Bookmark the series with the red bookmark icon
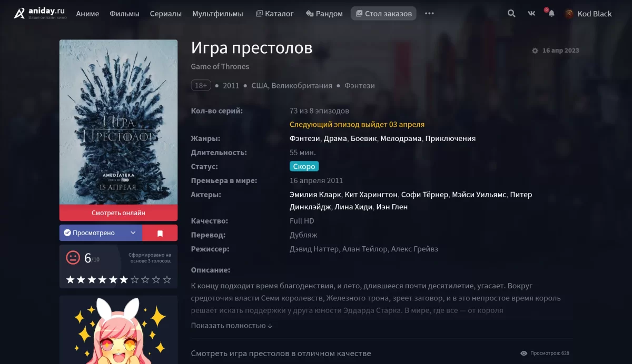The image size is (632, 364). (x=160, y=233)
